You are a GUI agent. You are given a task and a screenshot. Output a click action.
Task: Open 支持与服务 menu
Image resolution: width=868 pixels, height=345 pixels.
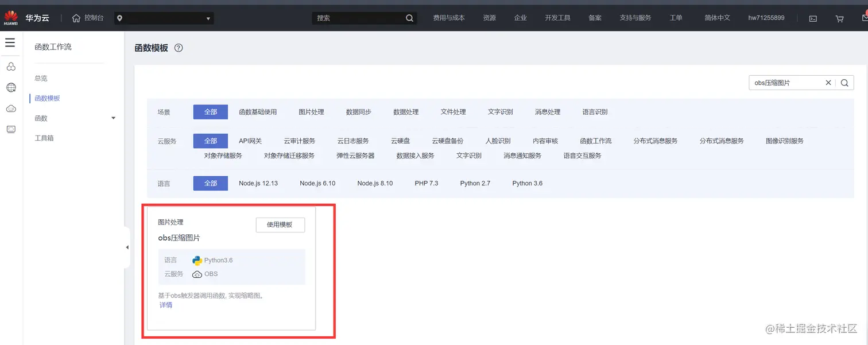pos(635,18)
